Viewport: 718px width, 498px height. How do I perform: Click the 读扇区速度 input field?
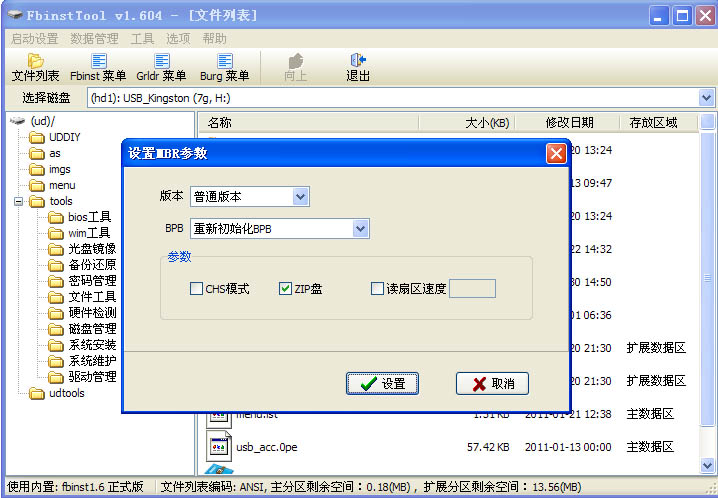coord(472,288)
